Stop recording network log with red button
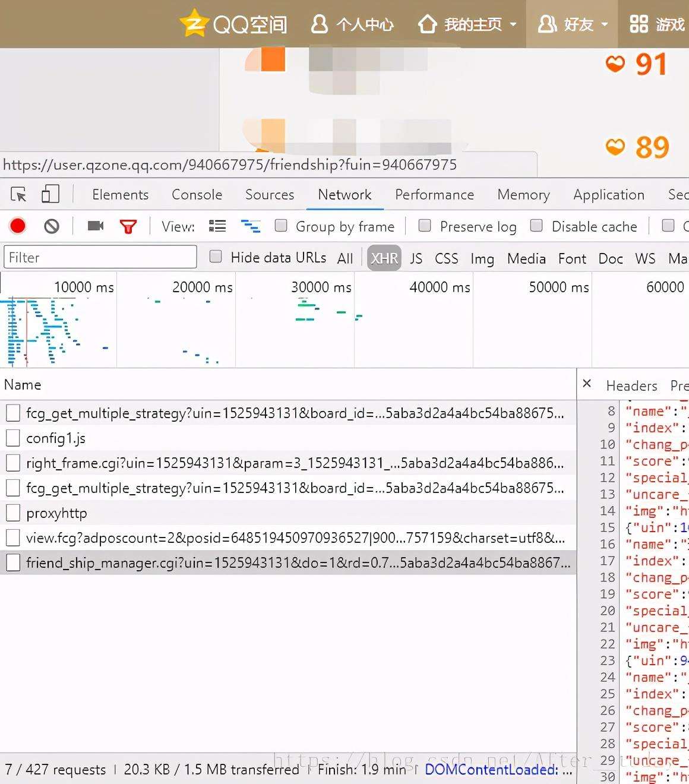 pyautogui.click(x=18, y=226)
